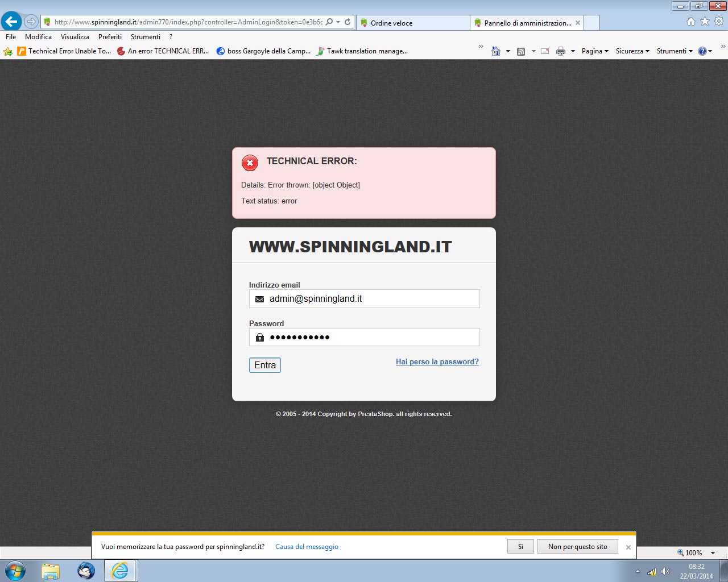Click the Entra login button
Viewport: 728px width, 582px height.
point(265,365)
